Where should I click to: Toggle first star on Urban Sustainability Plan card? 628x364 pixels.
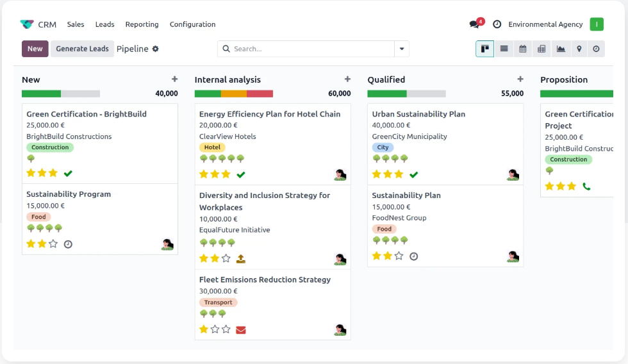(377, 174)
